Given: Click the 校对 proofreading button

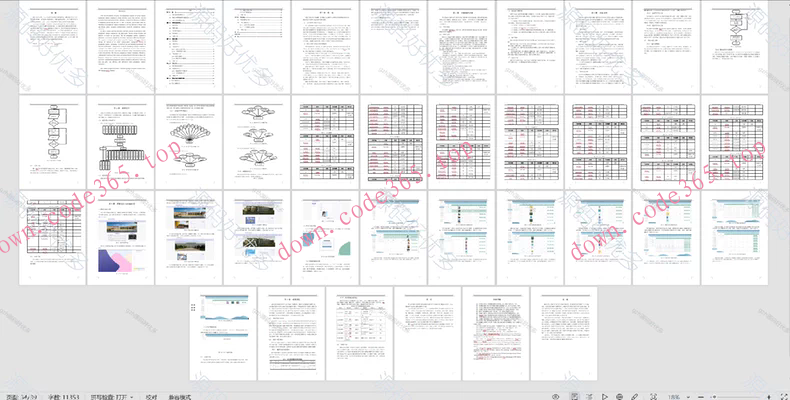Looking at the screenshot, I should click(151, 397).
